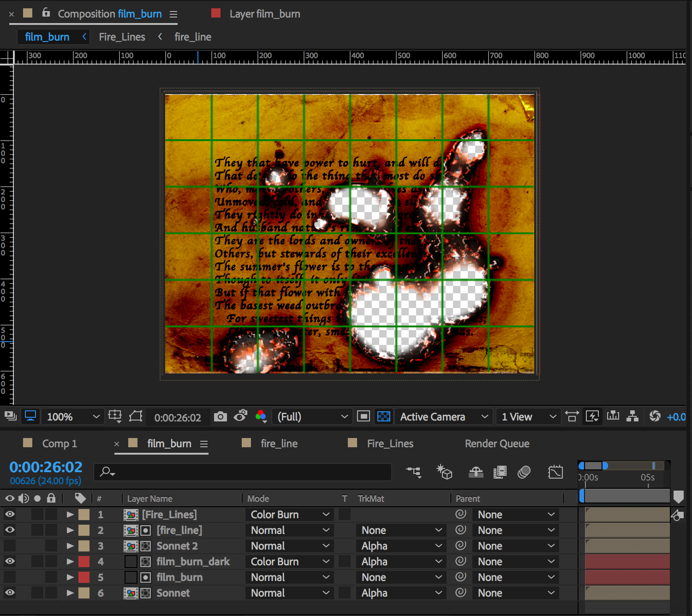Open the Render Queue tab

click(x=497, y=444)
